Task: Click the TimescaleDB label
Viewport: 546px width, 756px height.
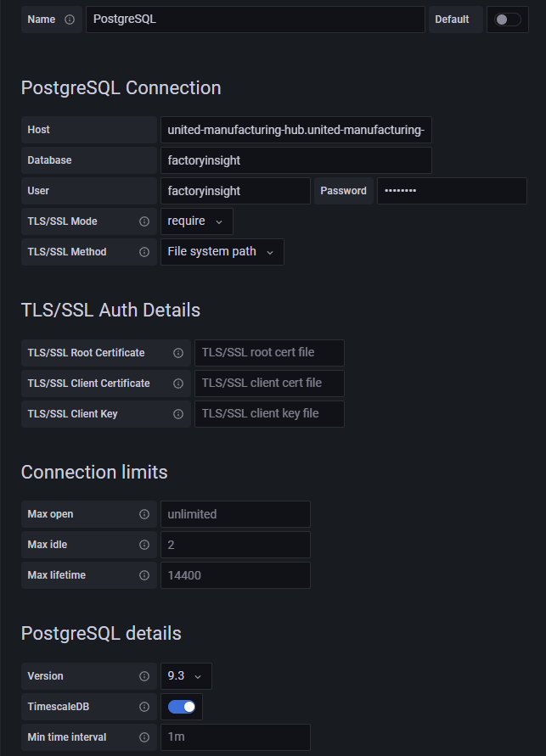Action: (59, 706)
